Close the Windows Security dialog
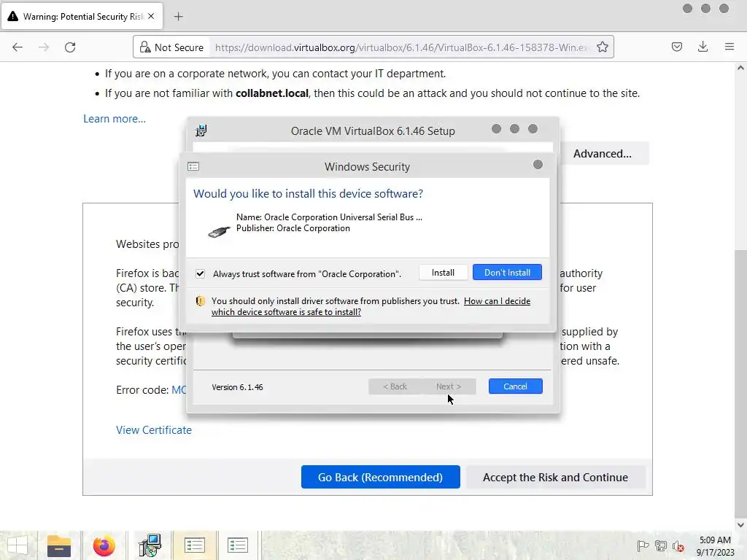Viewport: 747px width, 560px height. (538, 165)
